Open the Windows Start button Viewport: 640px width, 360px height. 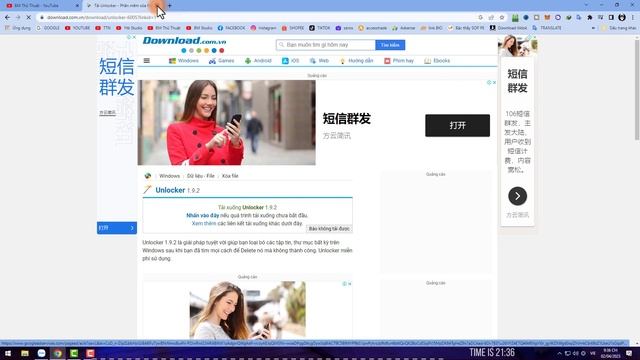pyautogui.click(x=8, y=353)
